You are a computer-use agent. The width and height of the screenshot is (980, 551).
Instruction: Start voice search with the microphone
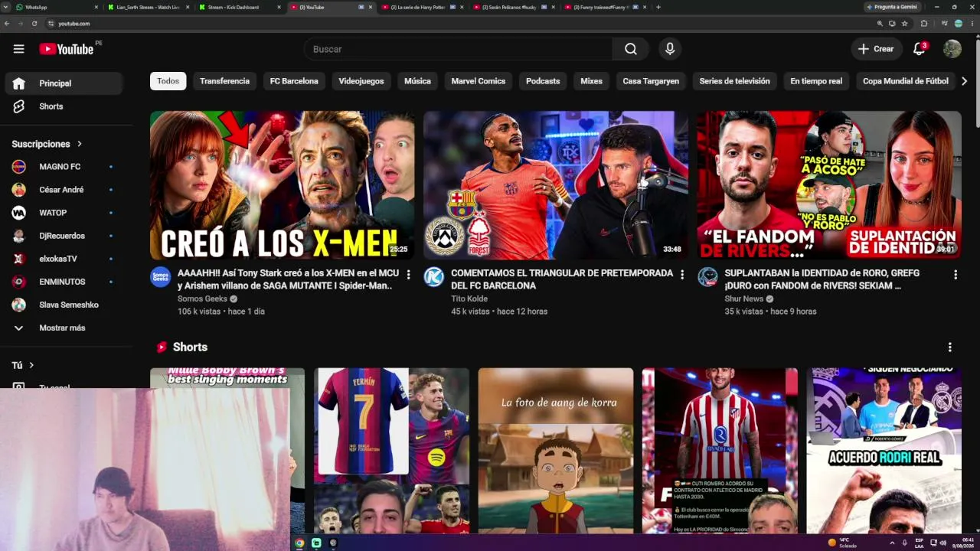[x=670, y=49]
